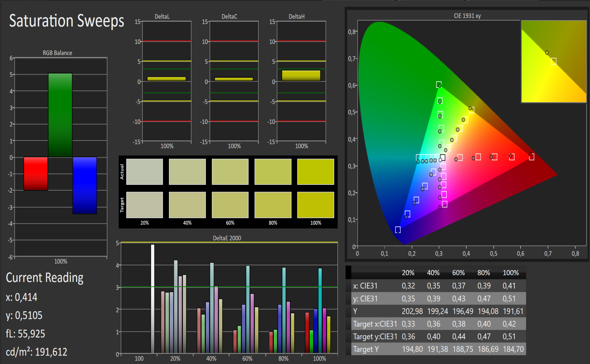Viewport: 590px width, 364px height.
Task: Click the Actual 20% saturation swatch
Action: [144, 172]
